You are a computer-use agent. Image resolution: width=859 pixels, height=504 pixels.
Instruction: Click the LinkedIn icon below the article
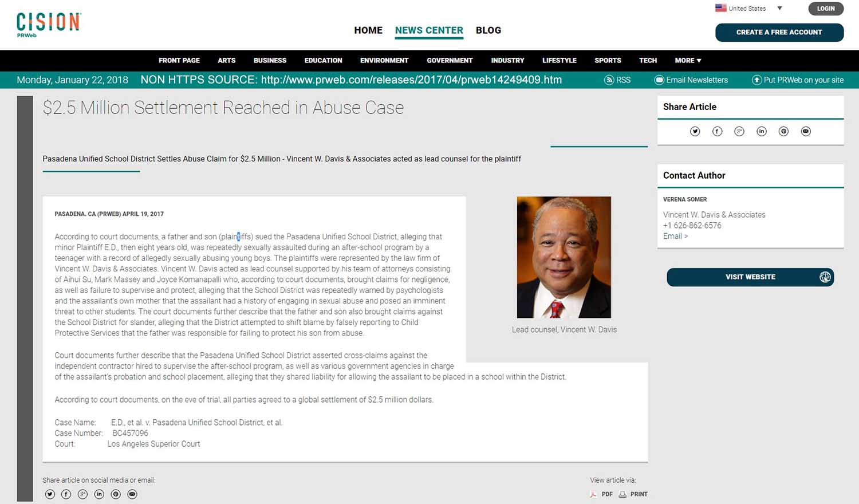coord(99,494)
